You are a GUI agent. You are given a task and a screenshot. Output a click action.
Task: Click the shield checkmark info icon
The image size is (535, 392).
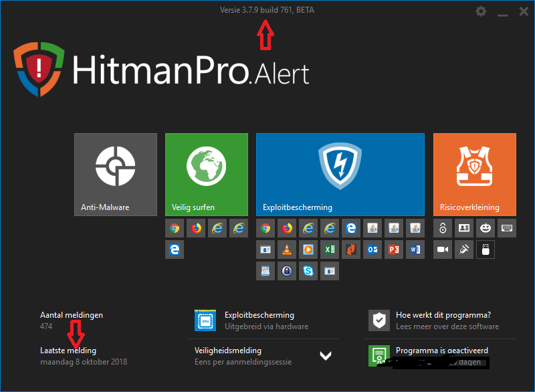[379, 320]
